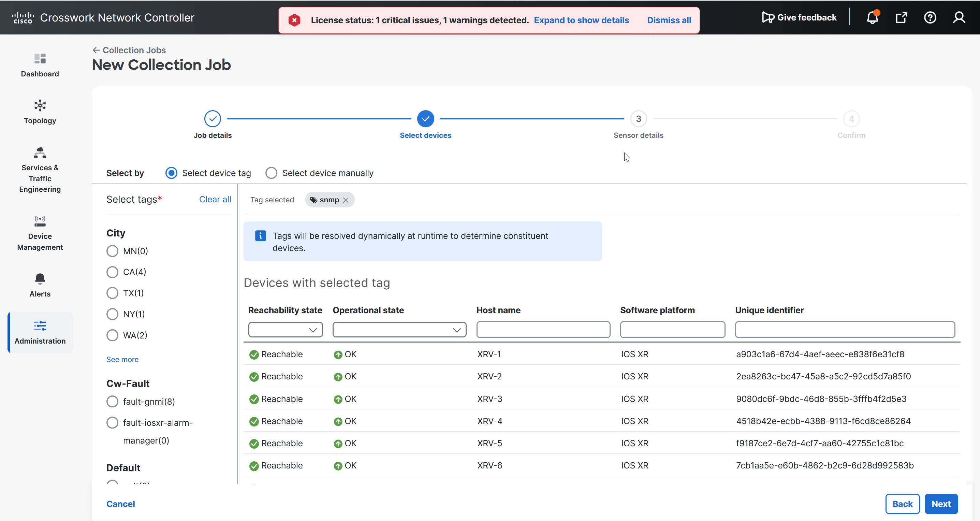Open the Reachability state filter dropdown
Screen dimensions: 980x521
point(285,330)
